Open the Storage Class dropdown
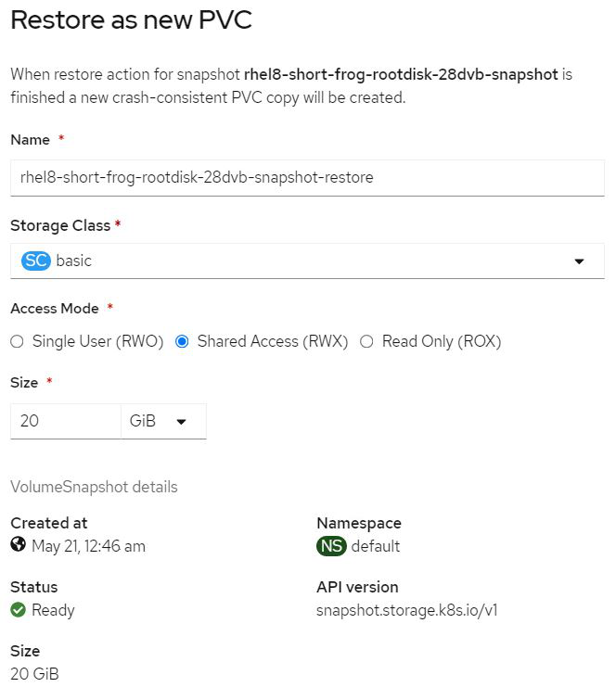The width and height of the screenshot is (616, 700). (306, 261)
